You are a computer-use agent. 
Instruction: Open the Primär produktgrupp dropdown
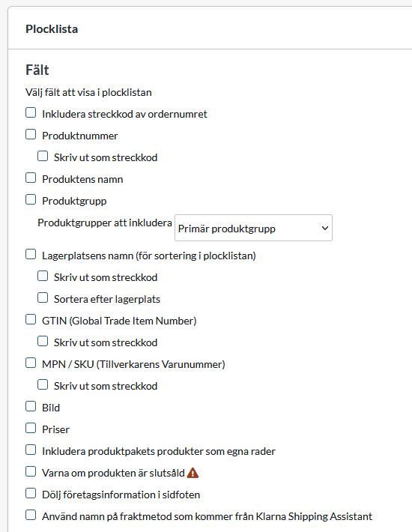click(x=253, y=228)
